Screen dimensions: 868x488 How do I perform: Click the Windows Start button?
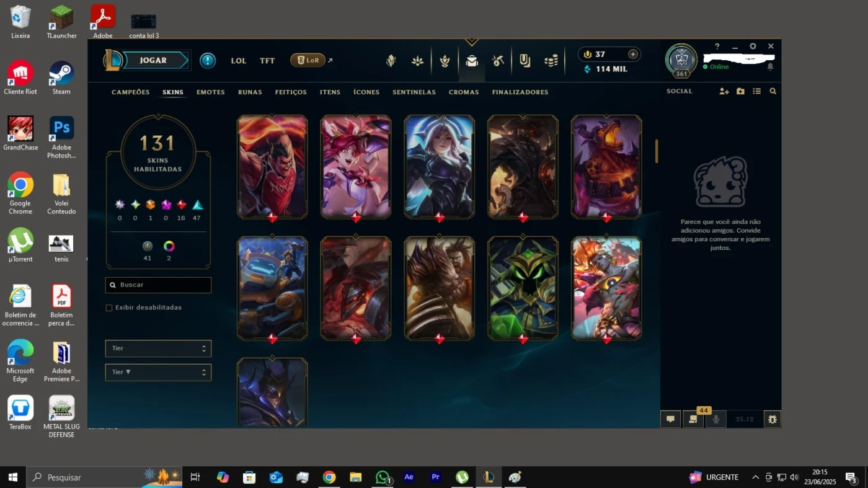(x=12, y=477)
